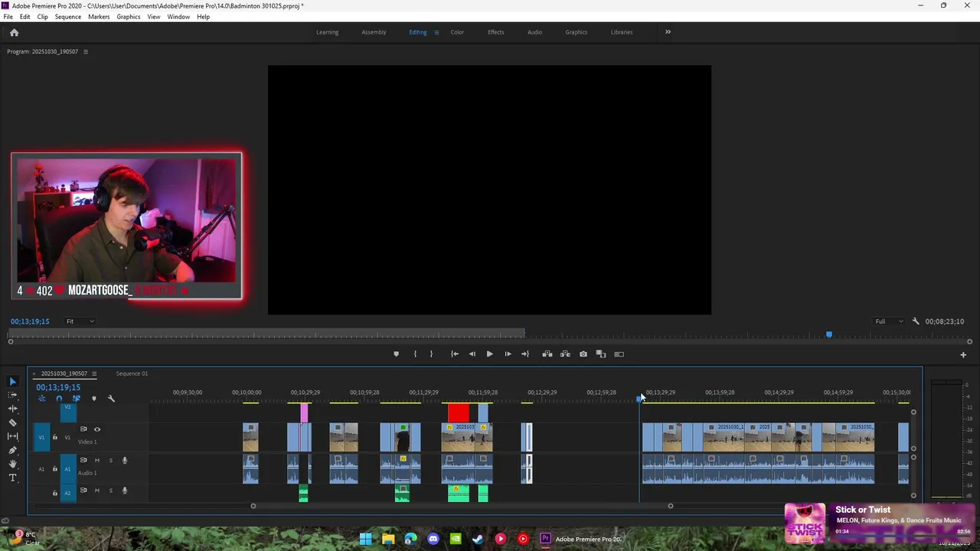Viewport: 980px width, 551px height.
Task: Open the timeline sequence panel menu
Action: point(94,373)
